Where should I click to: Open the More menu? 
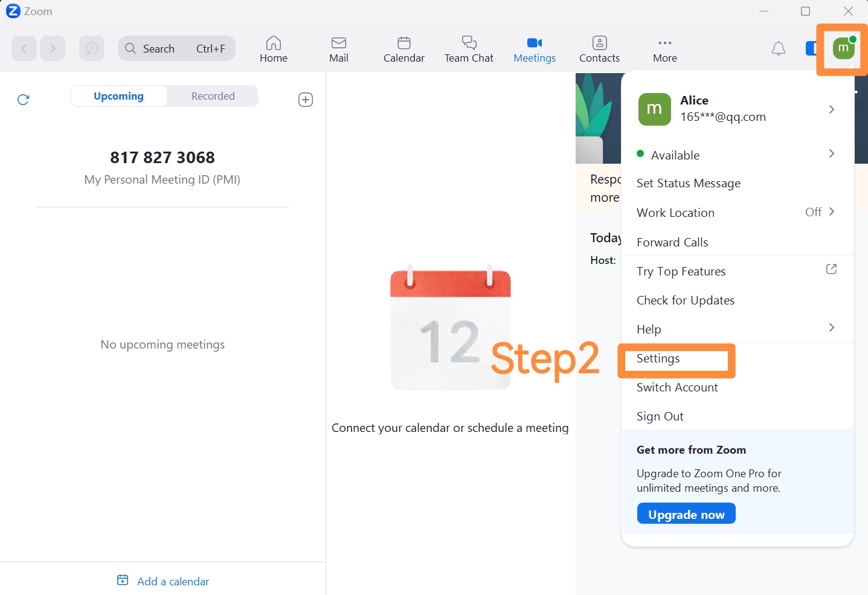coord(665,49)
